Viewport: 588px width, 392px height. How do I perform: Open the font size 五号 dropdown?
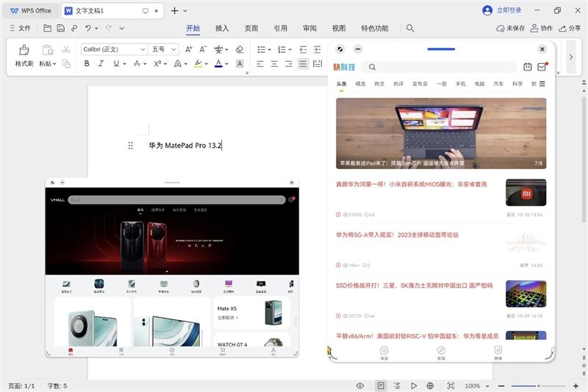click(x=174, y=49)
